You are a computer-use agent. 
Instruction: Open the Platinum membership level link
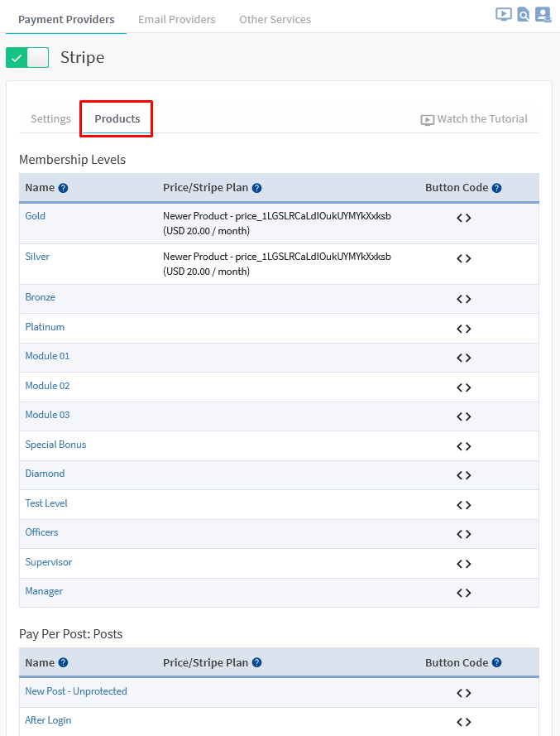45,327
